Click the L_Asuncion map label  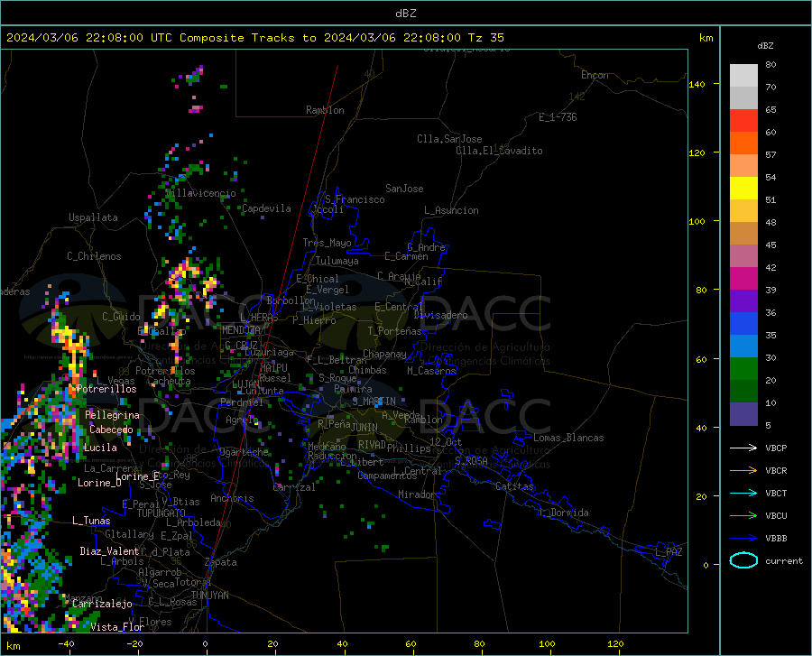point(451,210)
